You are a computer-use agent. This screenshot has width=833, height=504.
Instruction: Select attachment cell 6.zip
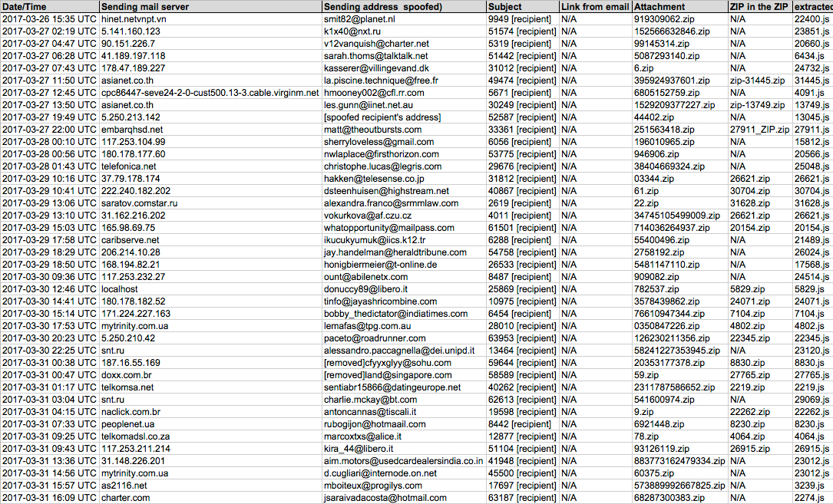pyautogui.click(x=679, y=68)
